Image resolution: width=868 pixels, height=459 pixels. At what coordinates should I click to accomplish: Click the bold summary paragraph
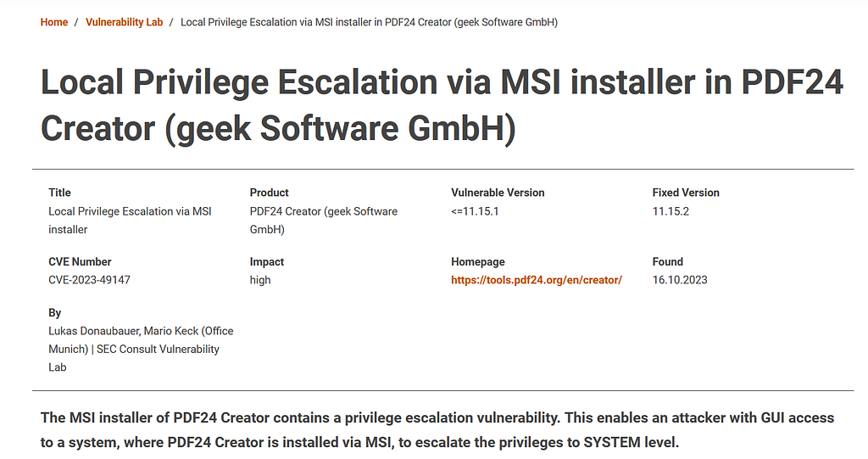click(437, 429)
